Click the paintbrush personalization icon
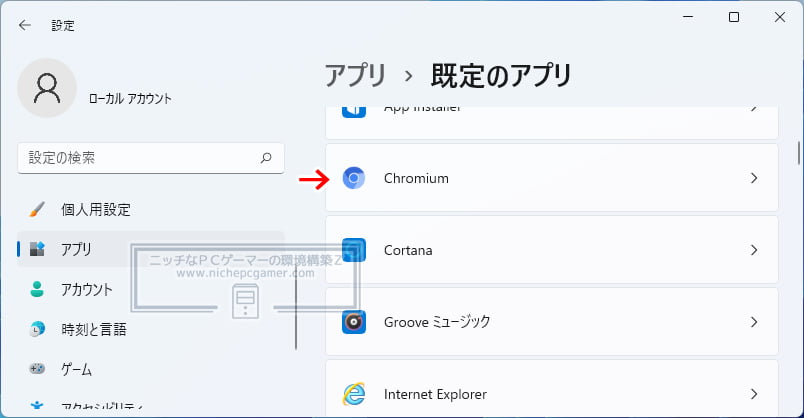804x418 pixels. [x=37, y=209]
